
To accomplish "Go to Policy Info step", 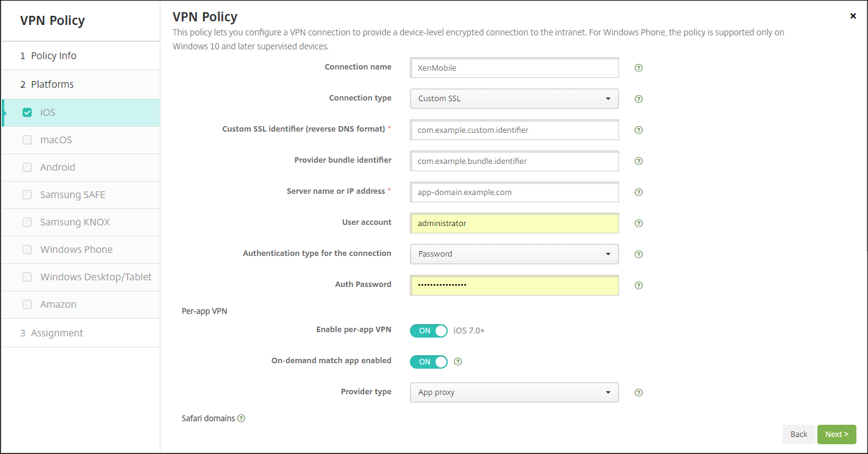I will [54, 56].
